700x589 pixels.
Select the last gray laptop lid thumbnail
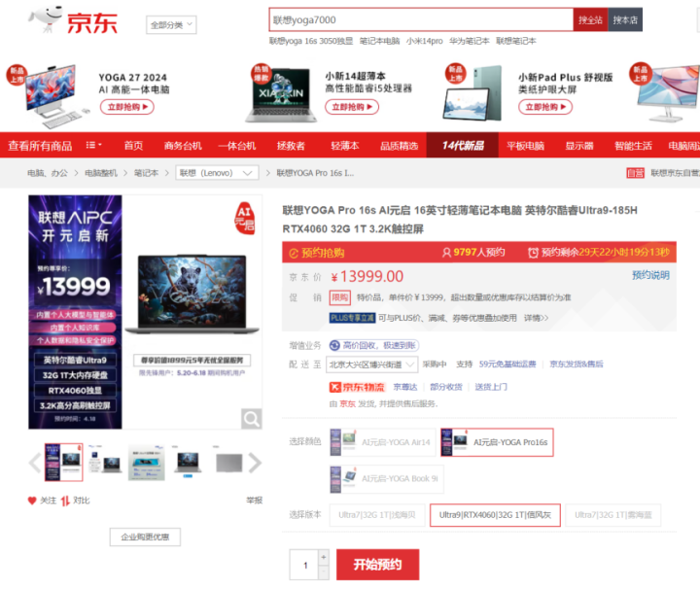point(228,463)
